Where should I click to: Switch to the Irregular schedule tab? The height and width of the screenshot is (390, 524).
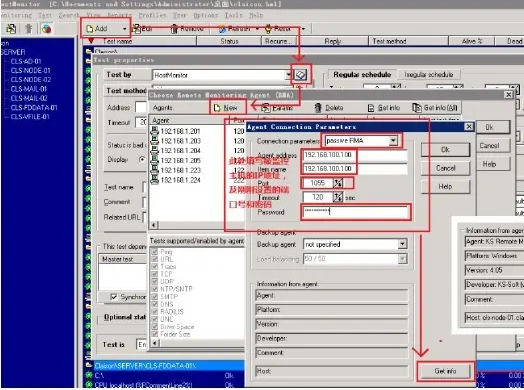pyautogui.click(x=429, y=75)
